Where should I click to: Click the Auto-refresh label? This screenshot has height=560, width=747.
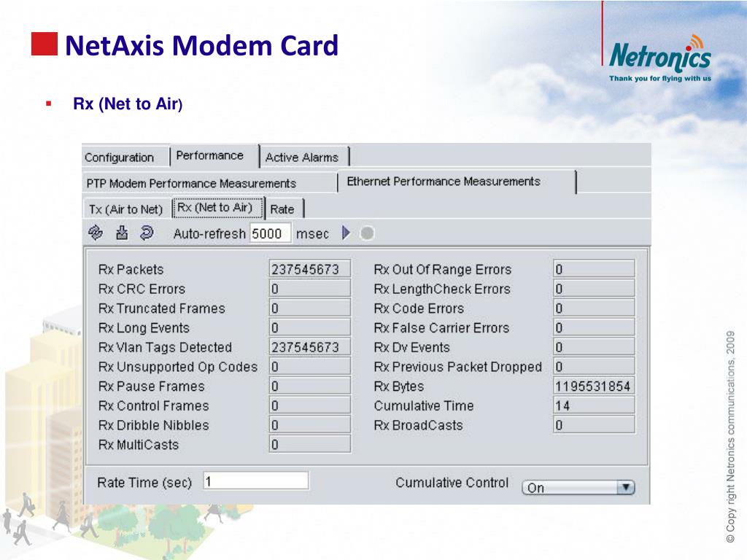point(209,234)
